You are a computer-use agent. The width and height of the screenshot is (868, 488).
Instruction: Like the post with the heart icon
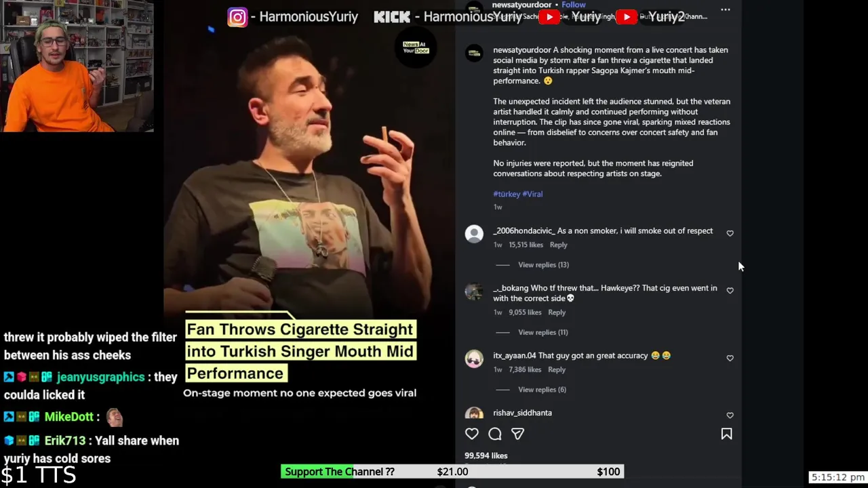472,434
